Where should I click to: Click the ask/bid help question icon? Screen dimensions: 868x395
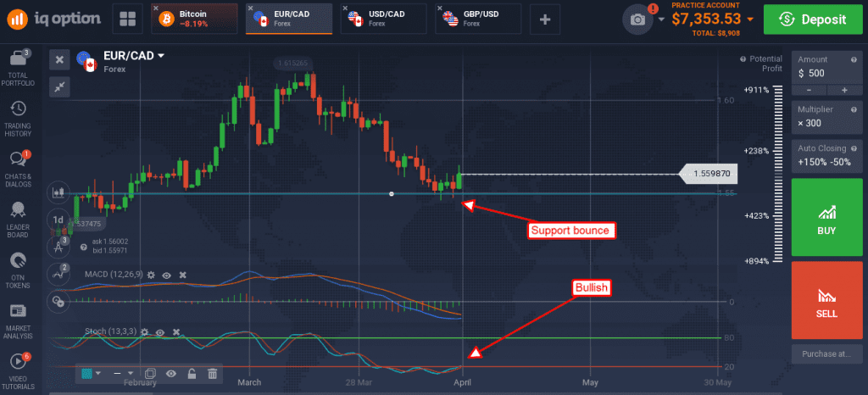tap(84, 248)
